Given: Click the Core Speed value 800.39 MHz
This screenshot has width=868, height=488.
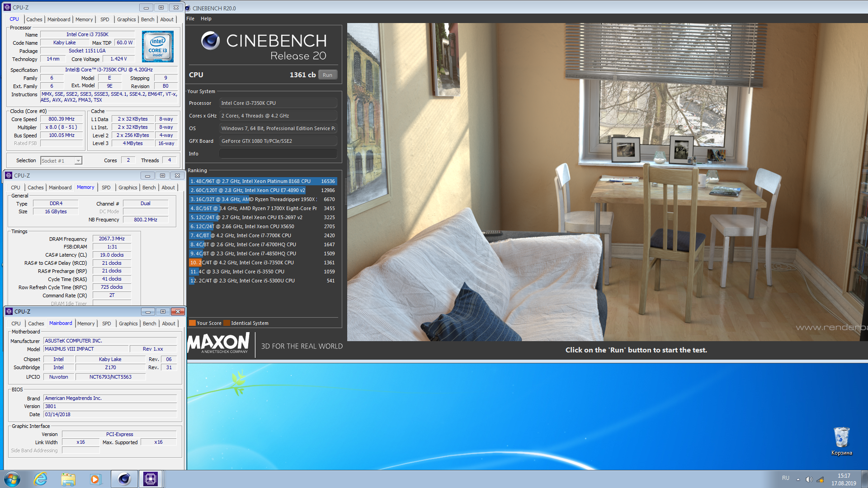Looking at the screenshot, I should (x=62, y=119).
